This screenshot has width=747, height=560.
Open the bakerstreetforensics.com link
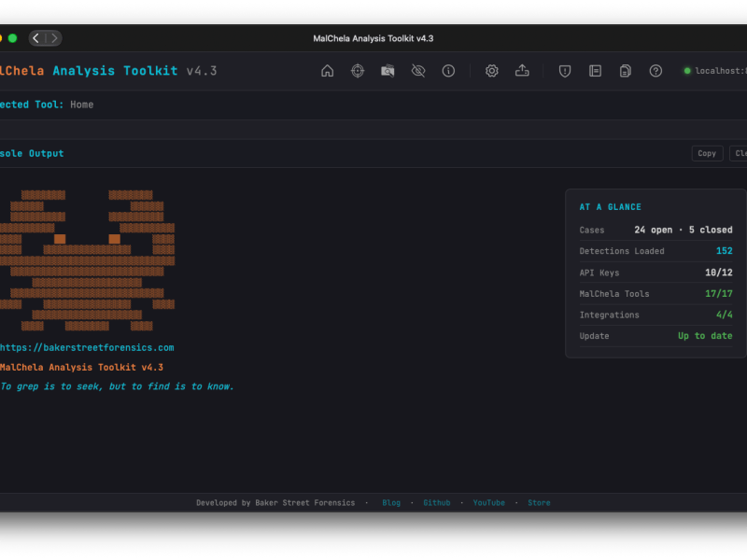pos(87,347)
